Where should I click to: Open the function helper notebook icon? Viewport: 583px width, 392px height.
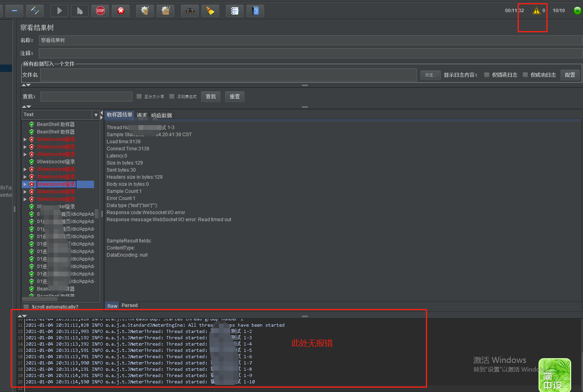tap(235, 11)
